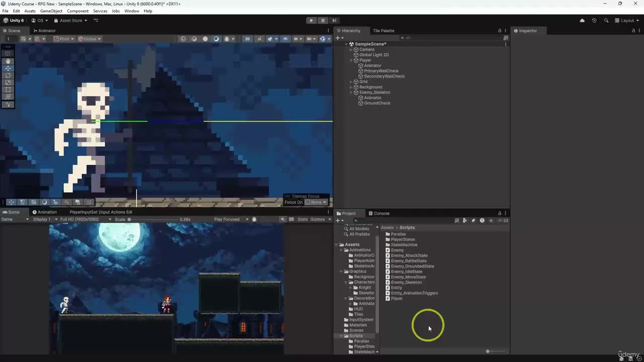Screen dimensions: 644x362
Task: Open Scene view panel options menu
Action: 328,31
